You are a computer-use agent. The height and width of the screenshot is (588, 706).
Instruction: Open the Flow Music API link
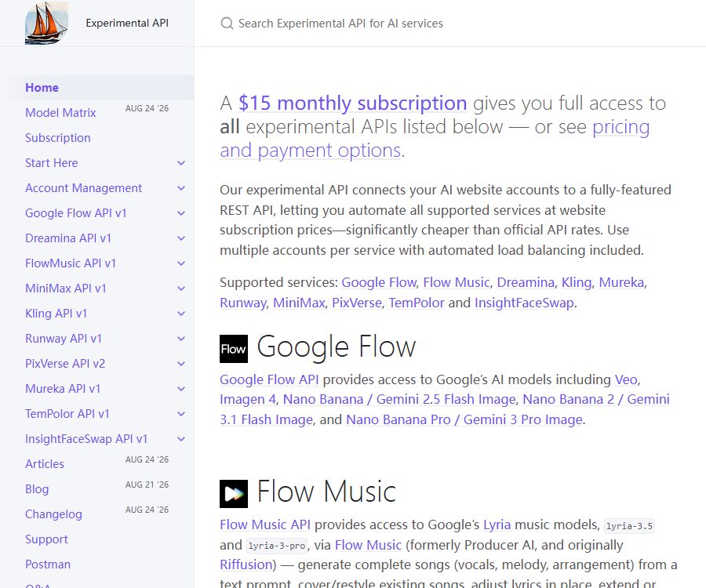click(265, 524)
